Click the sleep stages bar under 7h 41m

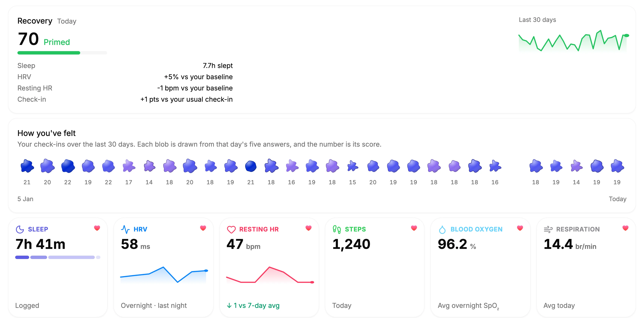58,257
